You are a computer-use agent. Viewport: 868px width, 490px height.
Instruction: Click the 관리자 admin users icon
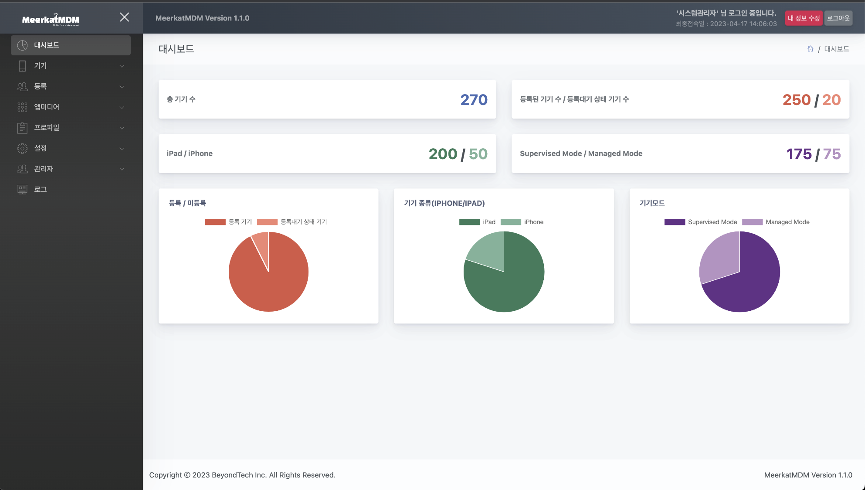click(x=22, y=169)
